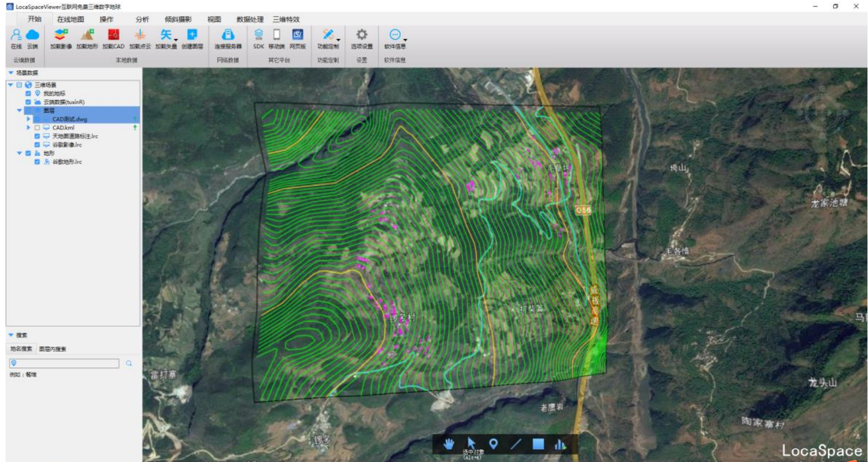
Task: Click the green arrow beside CAD测试.dwg
Action: (x=135, y=119)
